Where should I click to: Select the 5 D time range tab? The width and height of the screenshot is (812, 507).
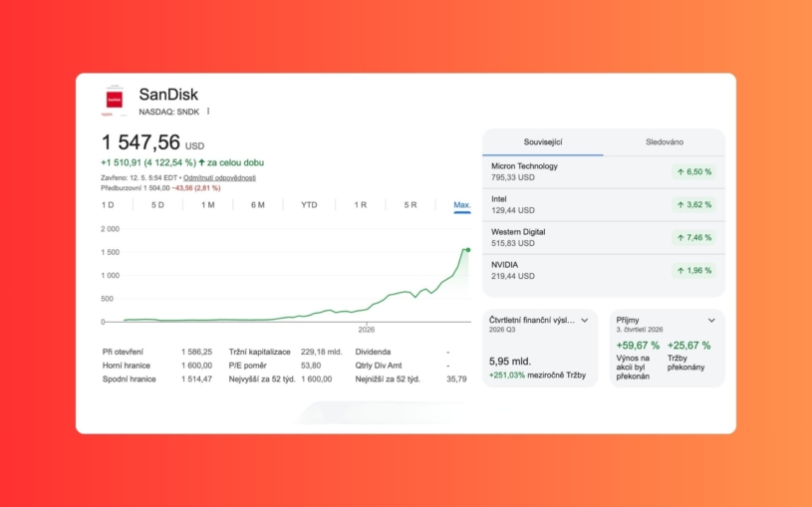tap(157, 205)
